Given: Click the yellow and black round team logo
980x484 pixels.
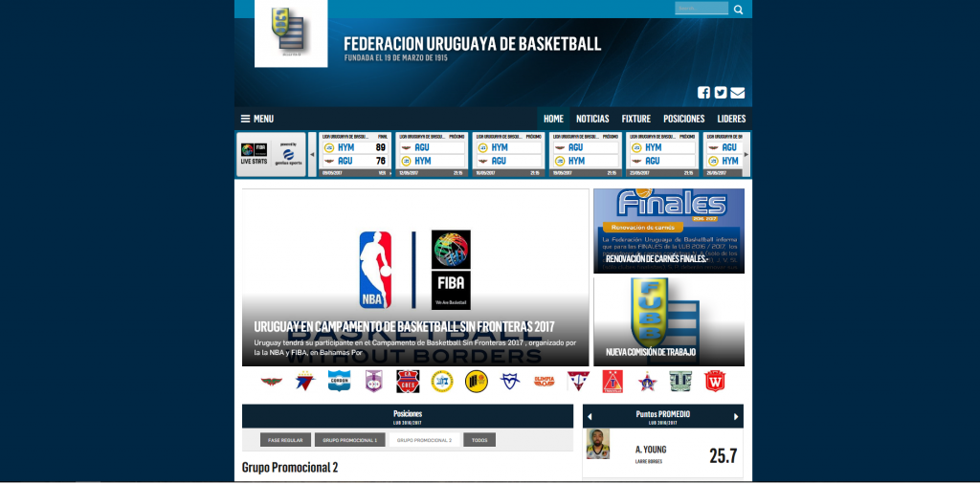Looking at the screenshot, I should [x=477, y=381].
